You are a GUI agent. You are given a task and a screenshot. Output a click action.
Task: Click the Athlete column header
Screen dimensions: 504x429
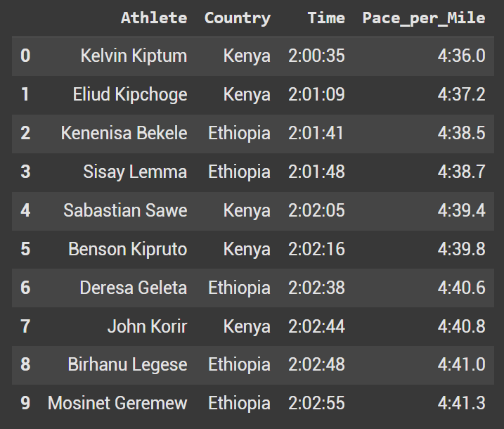[x=153, y=18]
